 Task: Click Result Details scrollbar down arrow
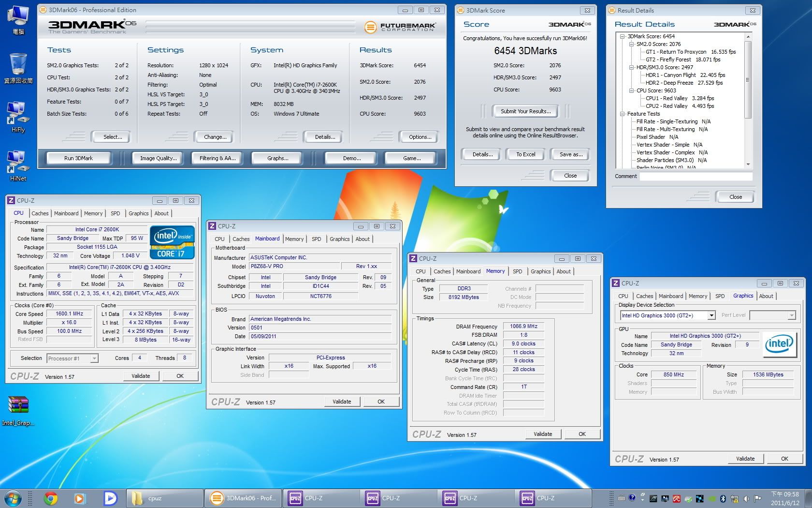(x=748, y=164)
